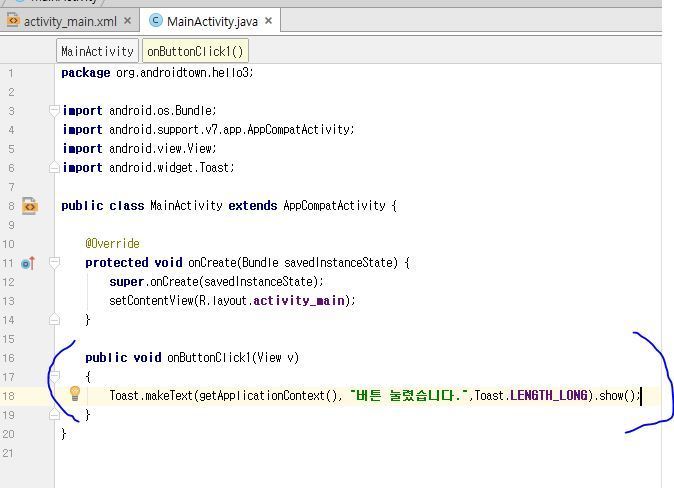Viewport: 674px width, 488px height.
Task: Click the android.support.v7.app.AppCompatActivity import
Action: [230, 129]
